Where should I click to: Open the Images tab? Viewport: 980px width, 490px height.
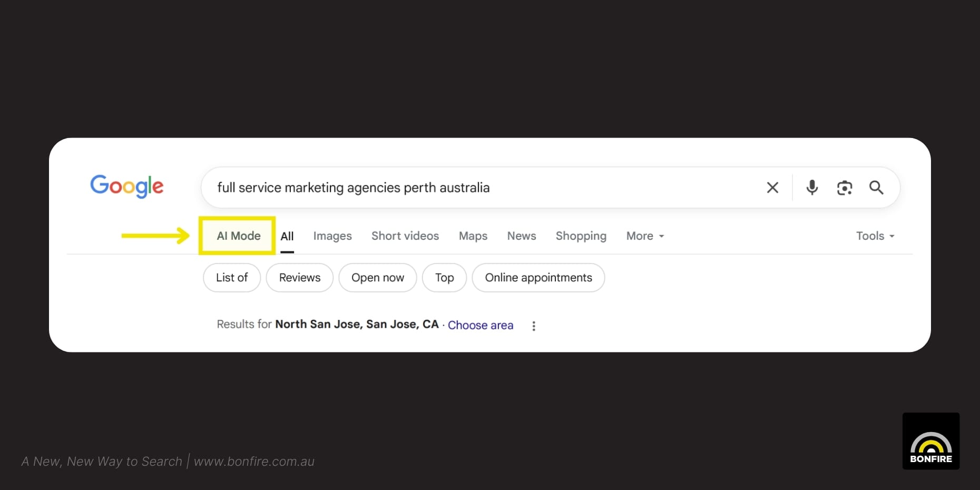click(x=332, y=236)
